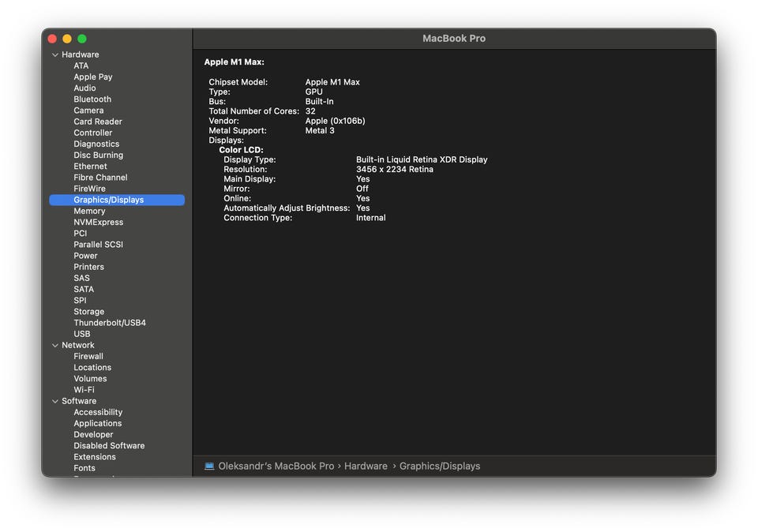The width and height of the screenshot is (758, 532).
Task: Select Ethernet in the sidebar
Action: click(x=90, y=167)
